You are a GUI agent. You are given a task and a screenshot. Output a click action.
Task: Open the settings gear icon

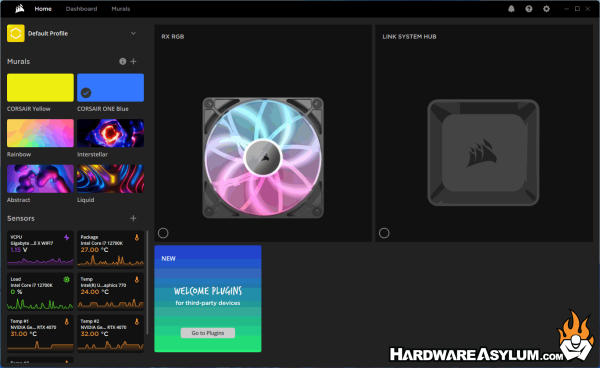(x=546, y=9)
